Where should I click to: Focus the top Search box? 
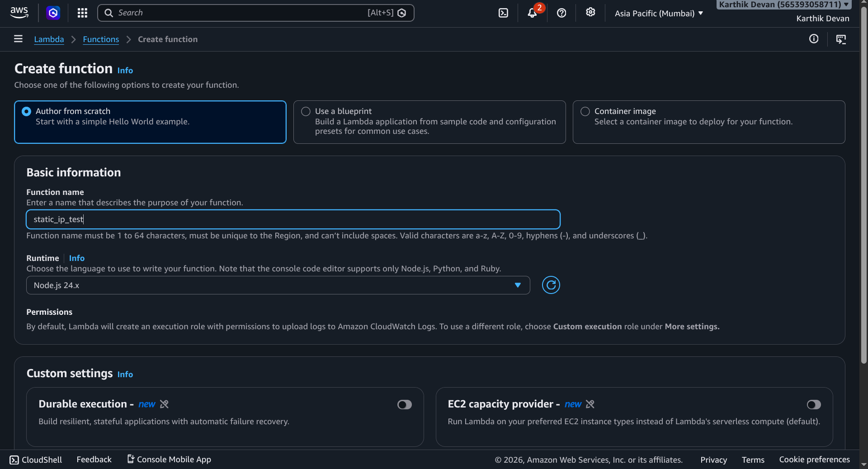point(256,13)
